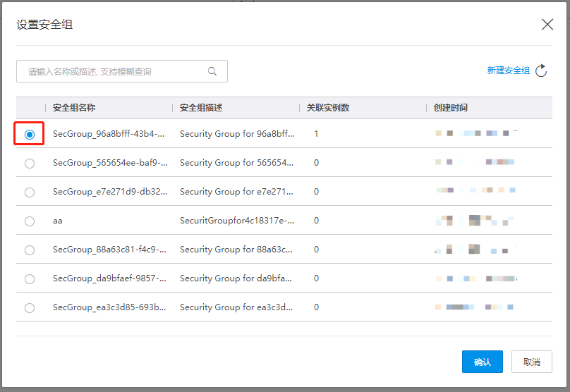Click the 安全组描述 column header
570x392 pixels.
coord(201,108)
